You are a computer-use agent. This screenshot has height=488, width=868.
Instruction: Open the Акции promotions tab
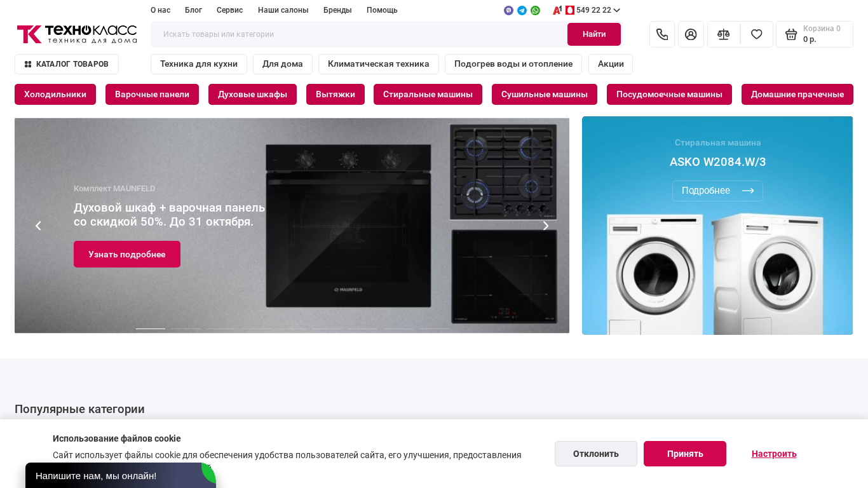tap(611, 64)
